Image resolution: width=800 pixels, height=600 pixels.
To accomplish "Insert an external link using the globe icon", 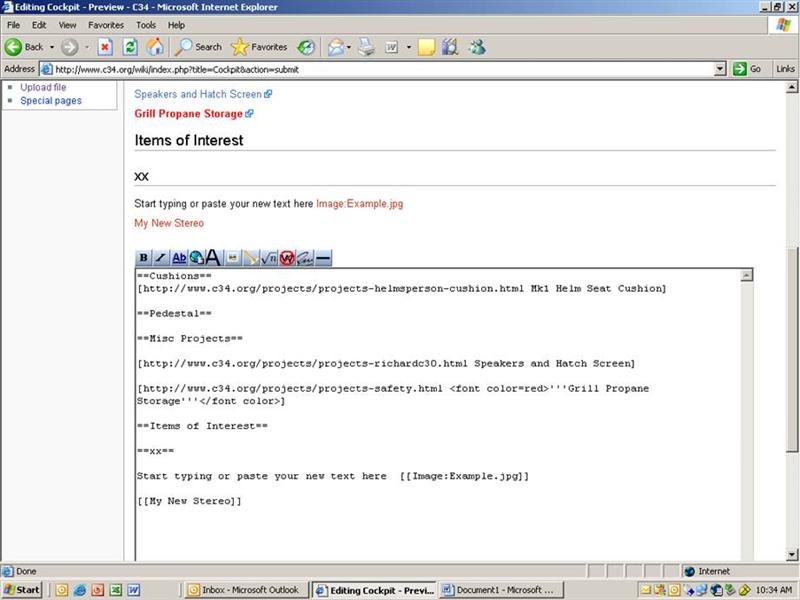I will click(x=196, y=258).
